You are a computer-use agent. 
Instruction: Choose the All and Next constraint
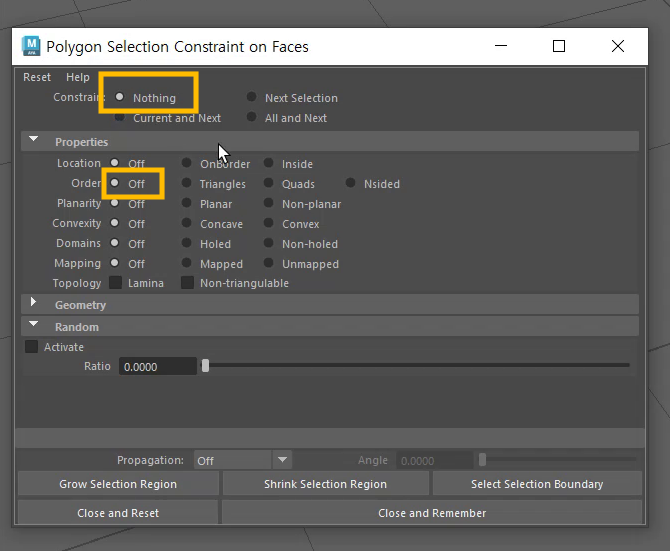[x=251, y=117]
